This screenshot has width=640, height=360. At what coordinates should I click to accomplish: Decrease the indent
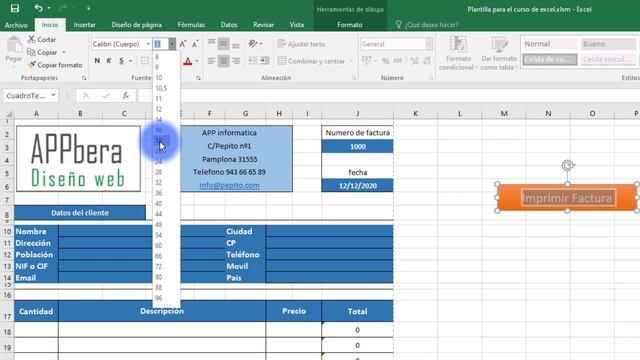tap(253, 61)
